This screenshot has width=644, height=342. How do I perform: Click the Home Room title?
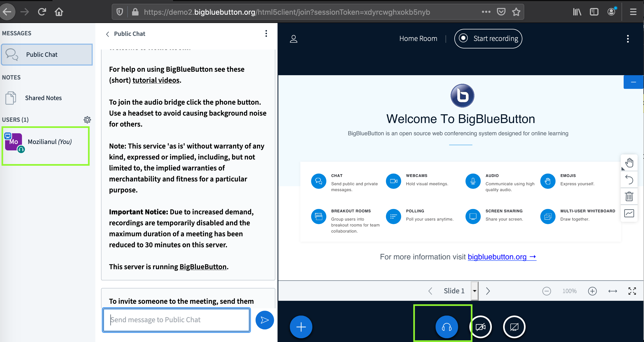(x=418, y=39)
